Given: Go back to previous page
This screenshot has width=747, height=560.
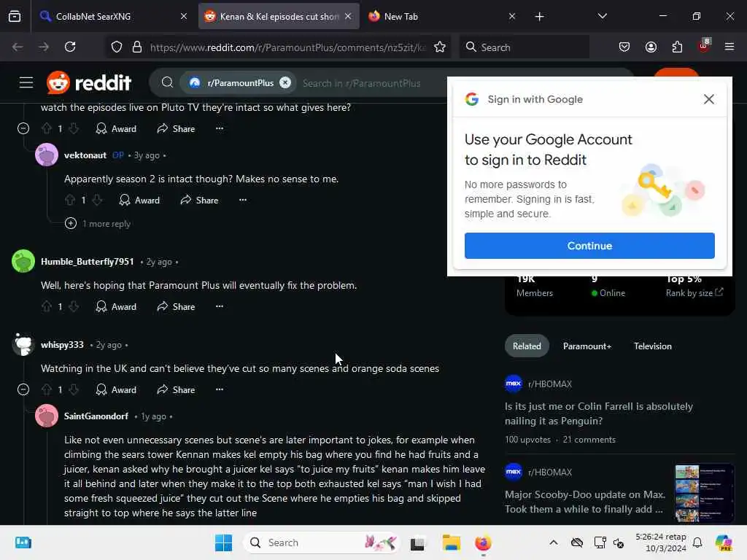Looking at the screenshot, I should [18, 47].
